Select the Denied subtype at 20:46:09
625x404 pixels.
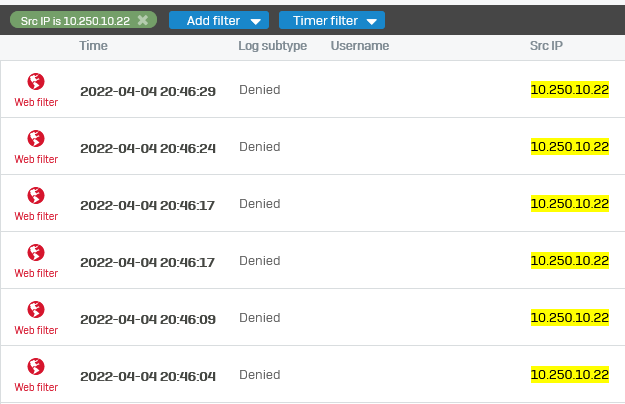pyautogui.click(x=260, y=318)
